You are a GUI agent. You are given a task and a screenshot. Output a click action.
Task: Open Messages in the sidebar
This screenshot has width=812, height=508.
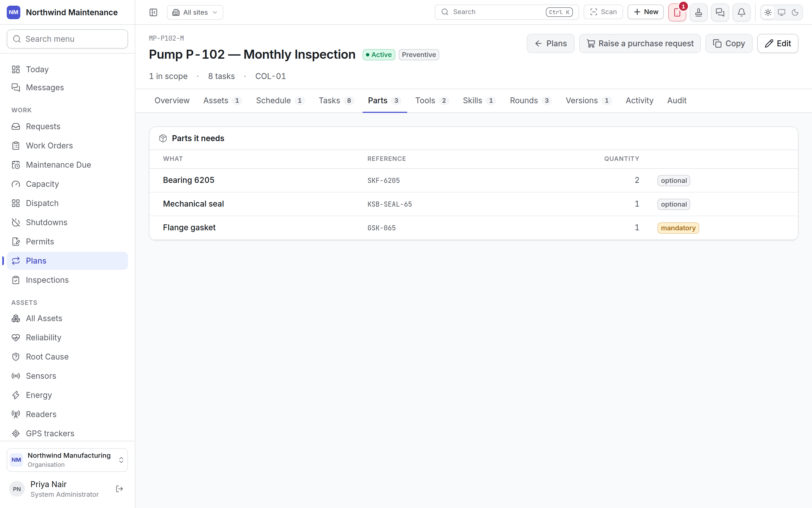click(x=67, y=87)
